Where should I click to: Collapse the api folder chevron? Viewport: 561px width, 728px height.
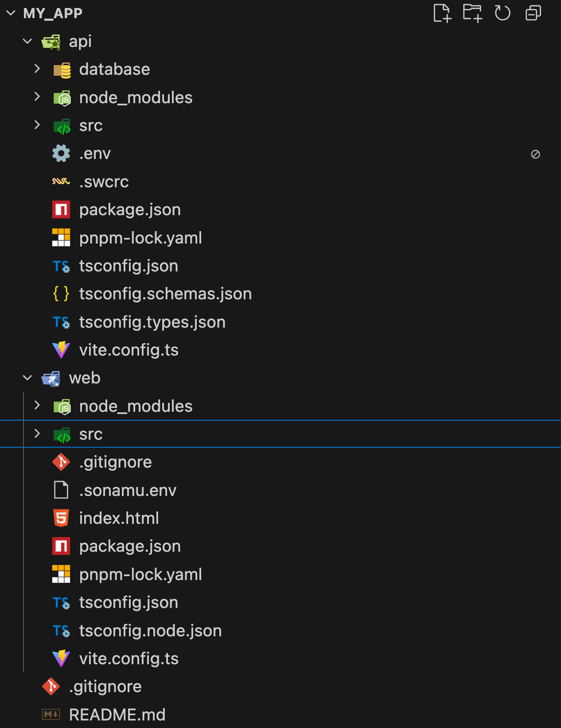27,41
